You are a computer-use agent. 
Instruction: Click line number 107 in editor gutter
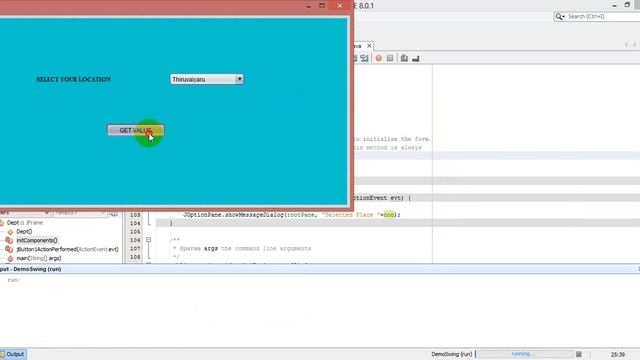[135, 248]
